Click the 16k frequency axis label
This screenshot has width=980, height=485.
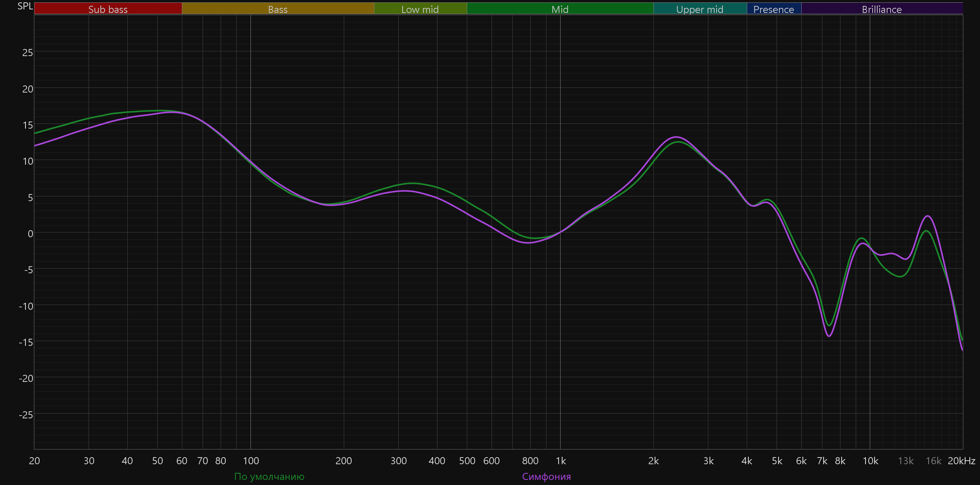tap(933, 461)
